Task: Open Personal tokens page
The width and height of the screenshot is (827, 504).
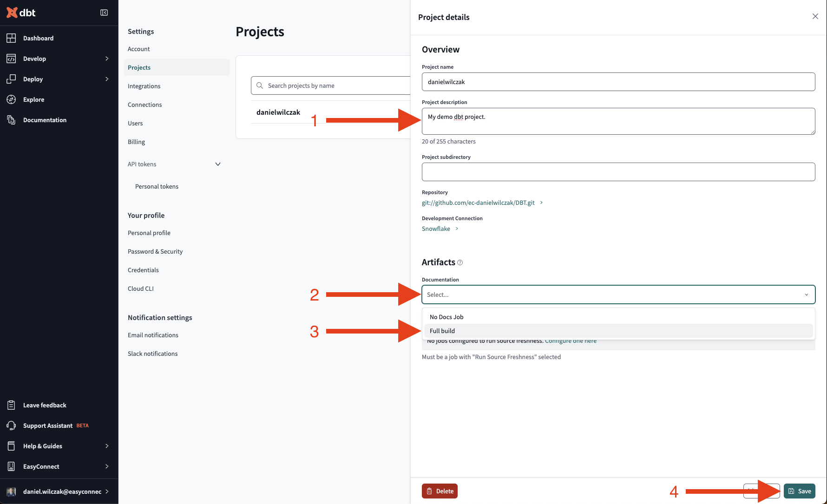Action: (x=157, y=186)
